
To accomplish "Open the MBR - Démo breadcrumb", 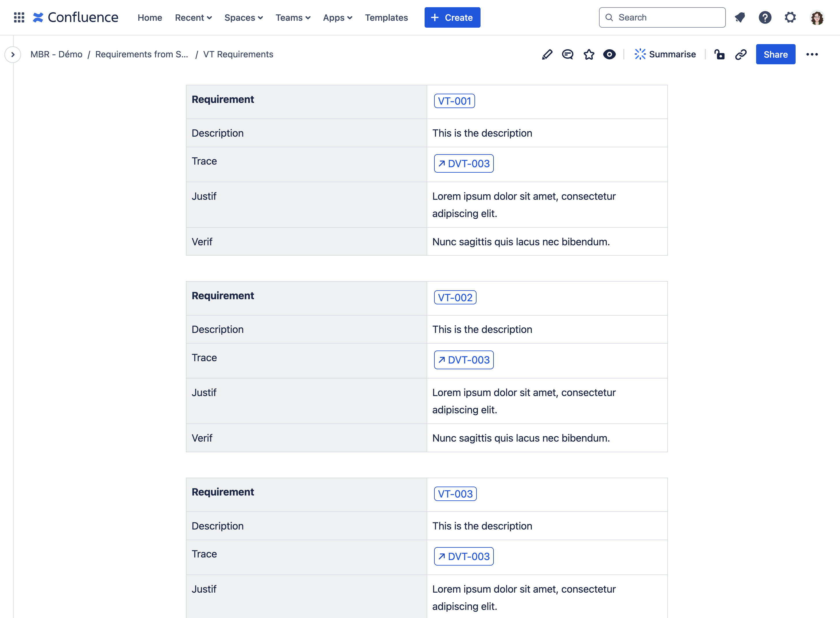I will (56, 54).
